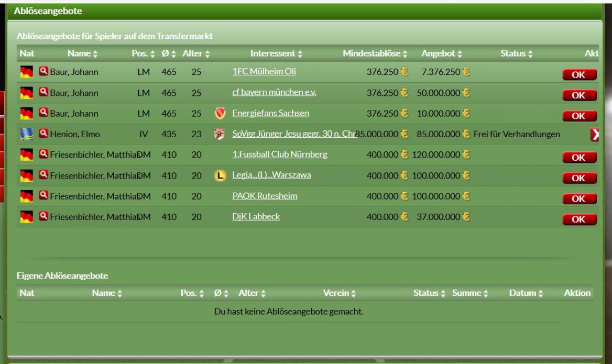Sort offers table by Name column
The height and width of the screenshot is (364, 612).
[x=82, y=53]
